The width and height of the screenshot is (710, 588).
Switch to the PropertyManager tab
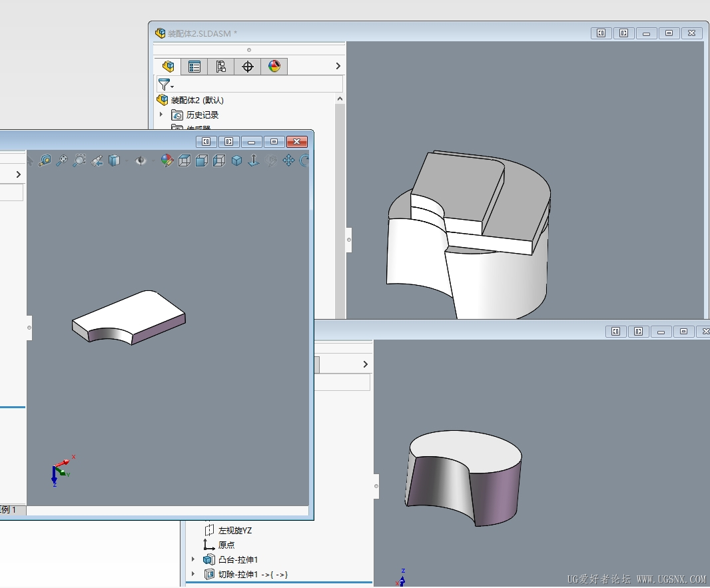point(194,67)
